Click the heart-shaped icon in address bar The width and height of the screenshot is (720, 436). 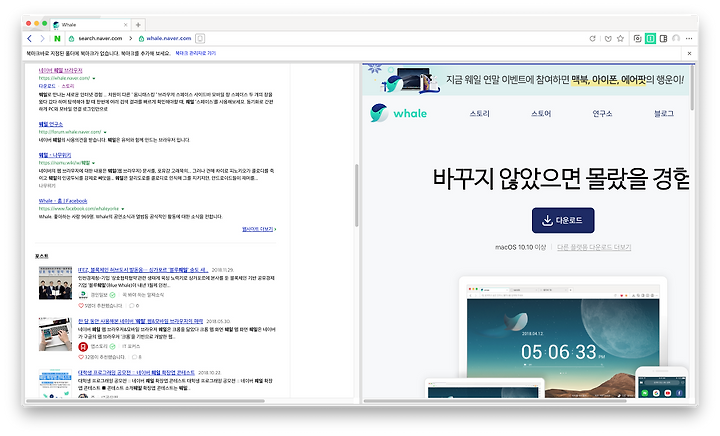tap(608, 39)
